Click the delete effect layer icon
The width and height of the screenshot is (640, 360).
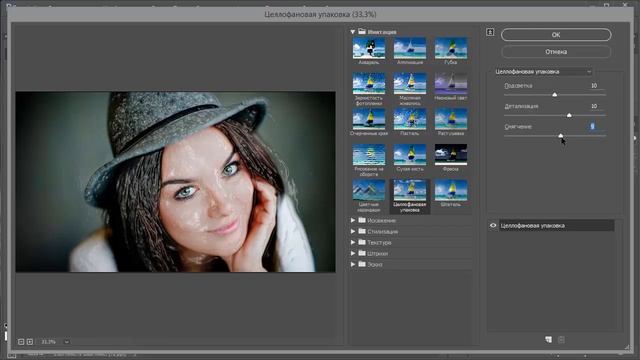point(561,340)
